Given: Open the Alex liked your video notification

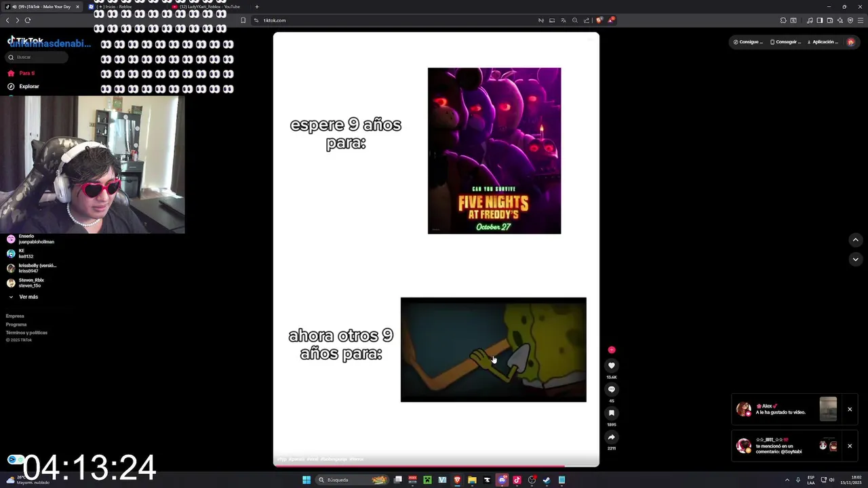Looking at the screenshot, I should (795, 409).
